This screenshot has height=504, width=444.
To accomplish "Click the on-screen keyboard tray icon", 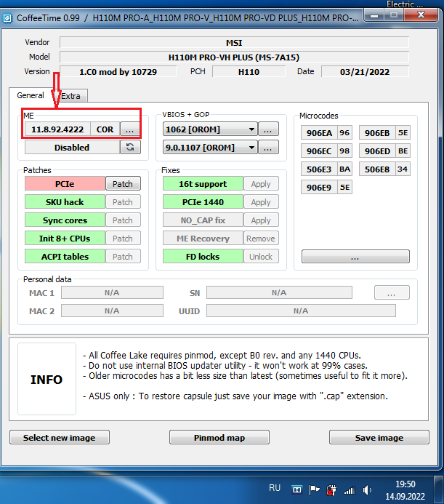I will click(x=296, y=490).
